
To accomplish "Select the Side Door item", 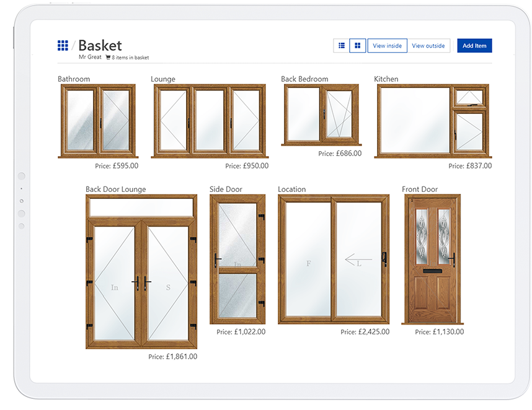I will (237, 259).
